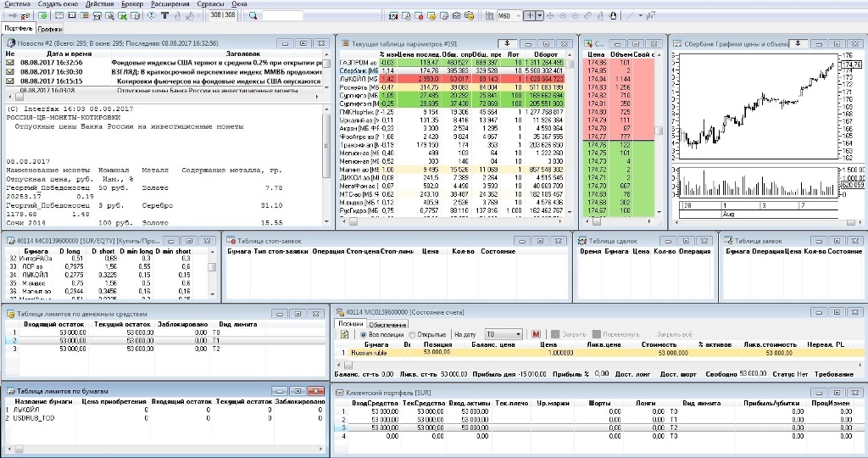Screen dimensions: 868x458
Task: Select the 'Все позиции' radio button
Action: (363, 334)
